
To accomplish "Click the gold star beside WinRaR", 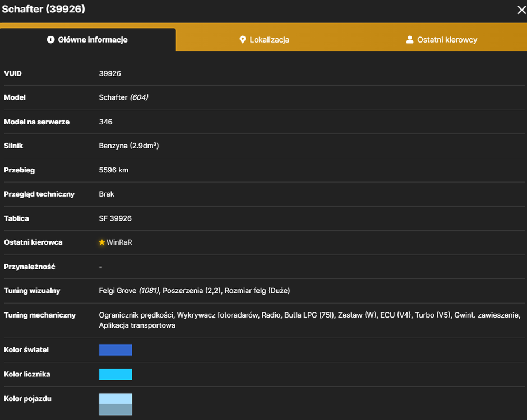I will 102,242.
